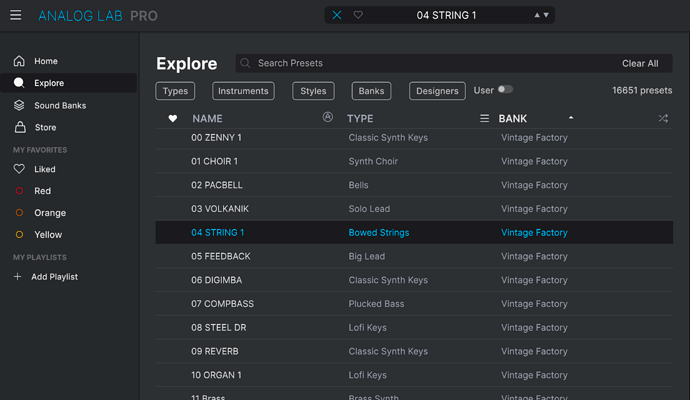The image size is (690, 400).
Task: Shuffle presets with the random icon
Action: point(663,118)
